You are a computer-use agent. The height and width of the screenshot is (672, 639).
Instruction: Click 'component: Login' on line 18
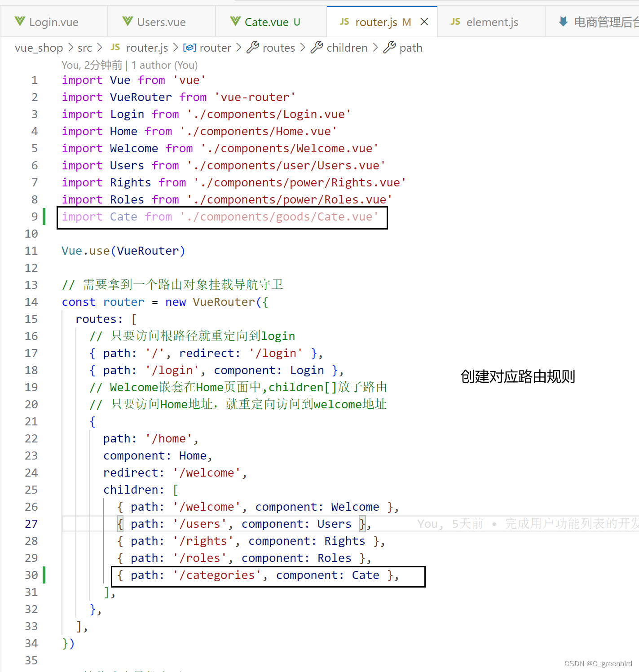[269, 370]
